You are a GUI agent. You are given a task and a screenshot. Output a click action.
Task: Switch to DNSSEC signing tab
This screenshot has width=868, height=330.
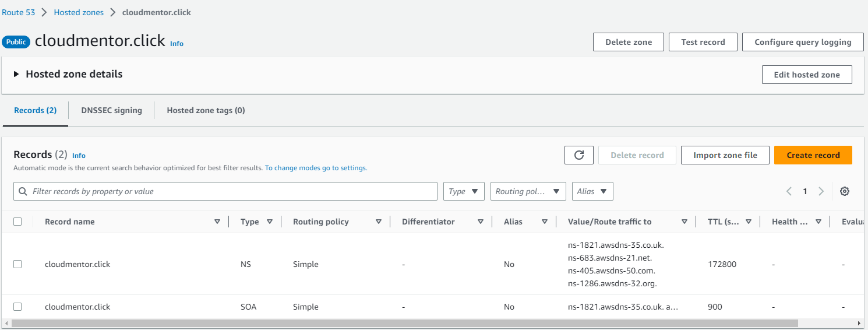coord(111,110)
